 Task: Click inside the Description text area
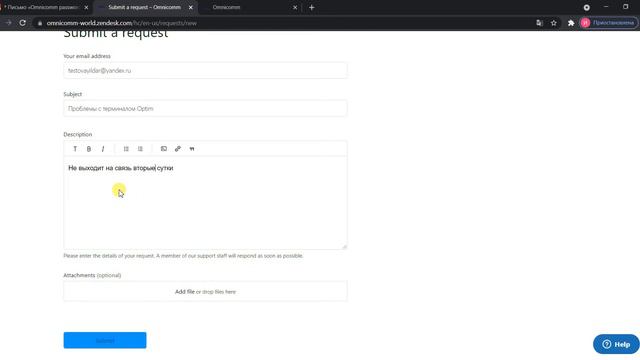click(205, 202)
